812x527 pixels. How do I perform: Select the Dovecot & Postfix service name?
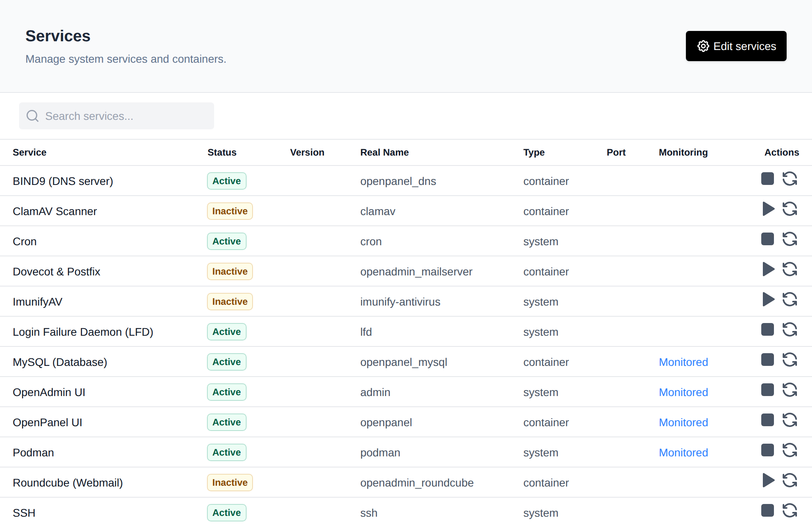(56, 272)
